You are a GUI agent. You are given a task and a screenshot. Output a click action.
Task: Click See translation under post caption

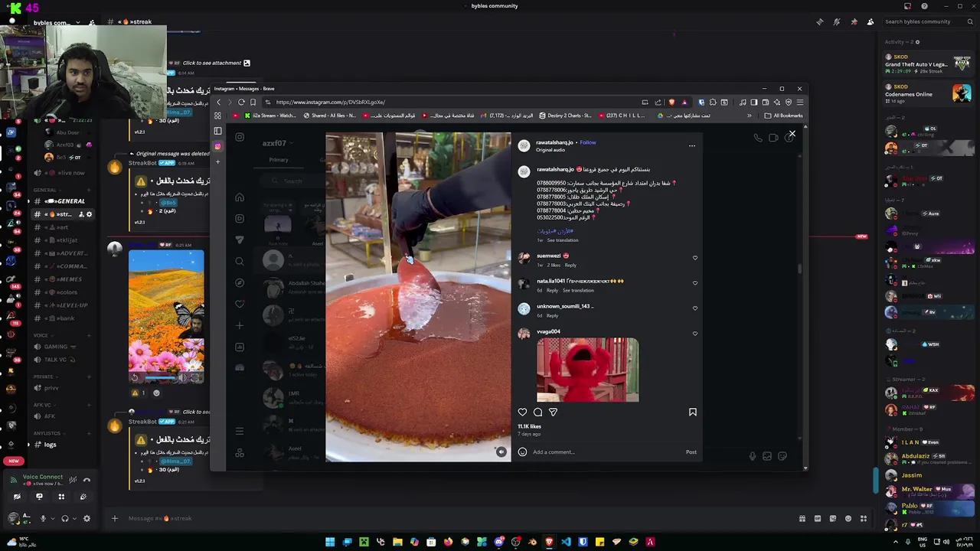tap(563, 240)
